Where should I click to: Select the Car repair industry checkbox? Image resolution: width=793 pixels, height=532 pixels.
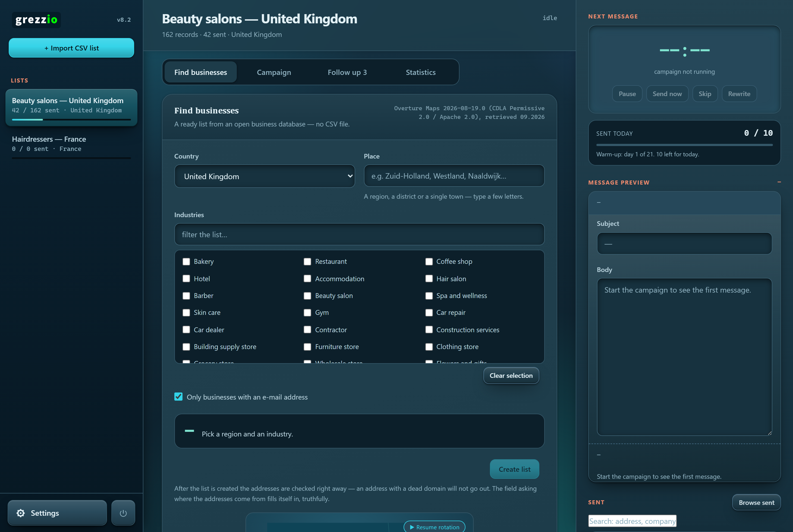click(429, 312)
